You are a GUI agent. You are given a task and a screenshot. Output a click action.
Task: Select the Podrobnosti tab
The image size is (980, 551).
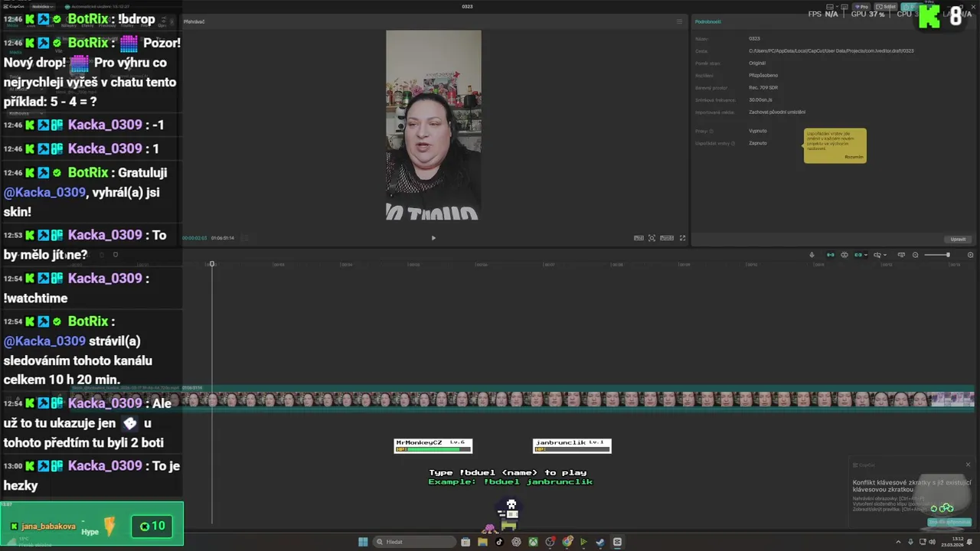tap(708, 21)
